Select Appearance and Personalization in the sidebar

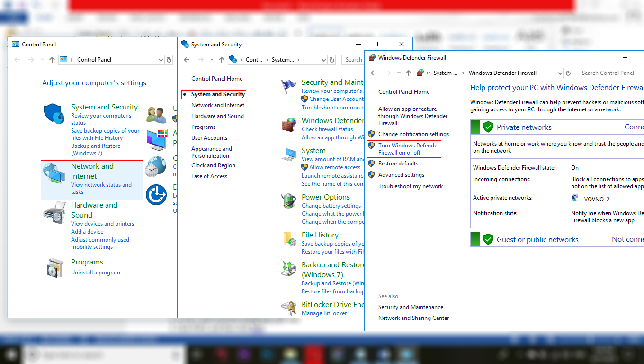pos(212,152)
